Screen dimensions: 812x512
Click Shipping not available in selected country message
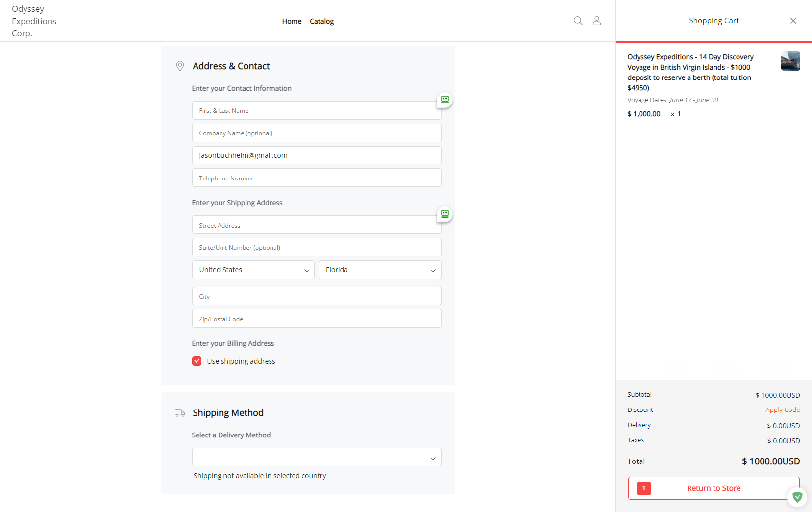(260, 476)
